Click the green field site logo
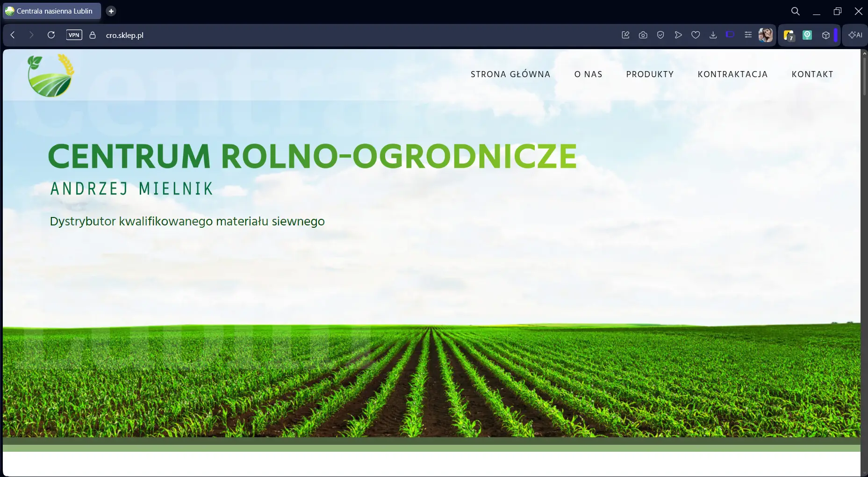The width and height of the screenshot is (868, 477). 50,75
